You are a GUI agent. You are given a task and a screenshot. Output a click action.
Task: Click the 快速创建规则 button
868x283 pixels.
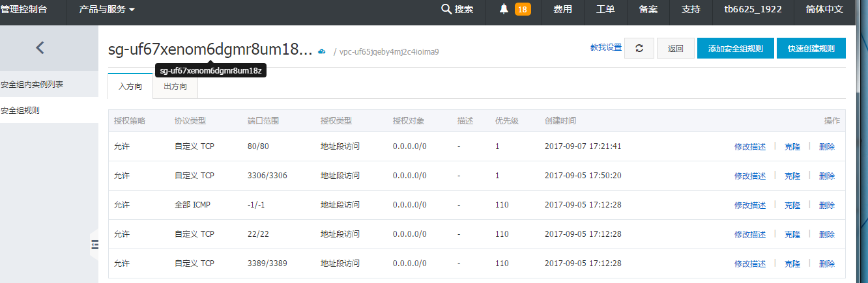[x=811, y=48]
